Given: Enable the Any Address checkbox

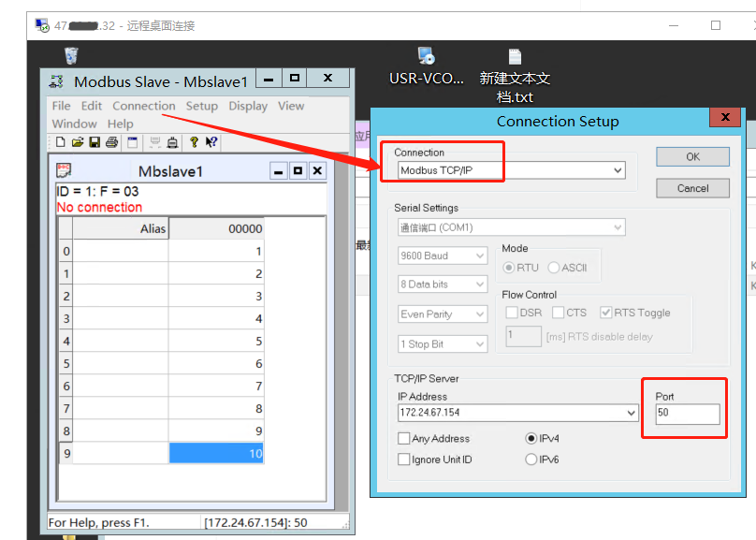Looking at the screenshot, I should [404, 439].
